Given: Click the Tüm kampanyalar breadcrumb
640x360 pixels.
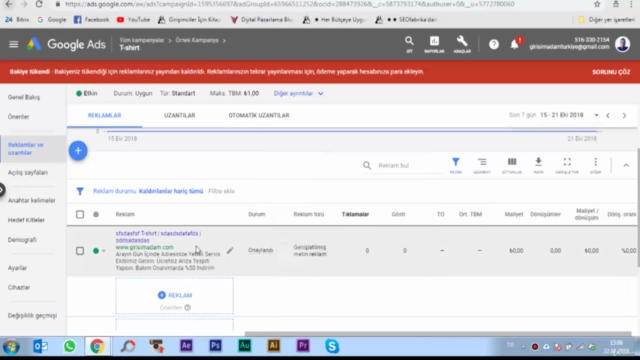Looking at the screenshot, I should pyautogui.click(x=142, y=40).
